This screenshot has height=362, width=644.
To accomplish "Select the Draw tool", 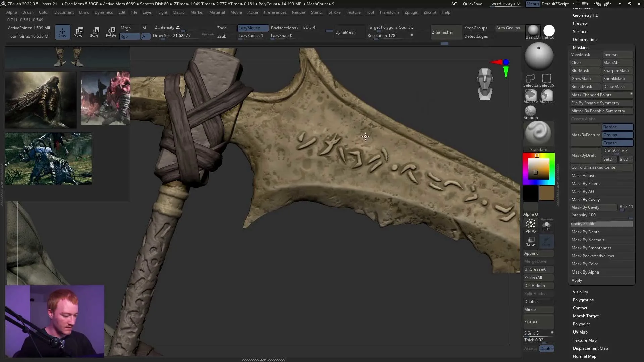I will (62, 32).
